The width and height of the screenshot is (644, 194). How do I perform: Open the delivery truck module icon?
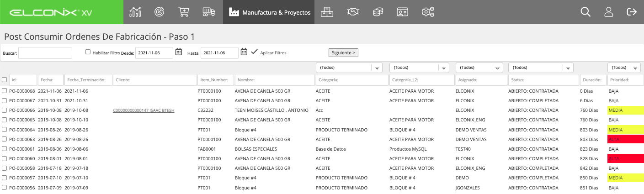click(209, 12)
